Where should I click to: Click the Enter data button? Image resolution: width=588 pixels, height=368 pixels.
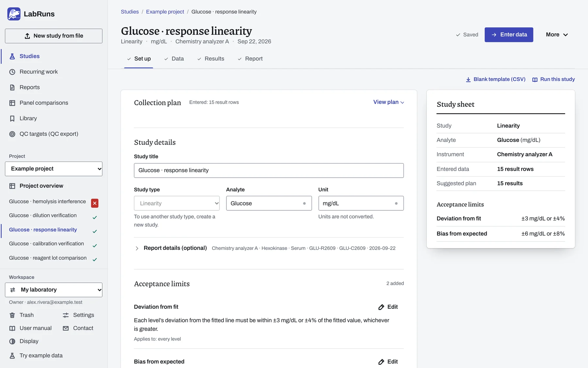509,35
